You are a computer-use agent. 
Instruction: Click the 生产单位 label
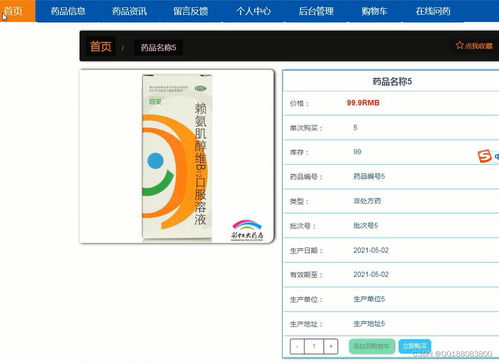(x=306, y=299)
